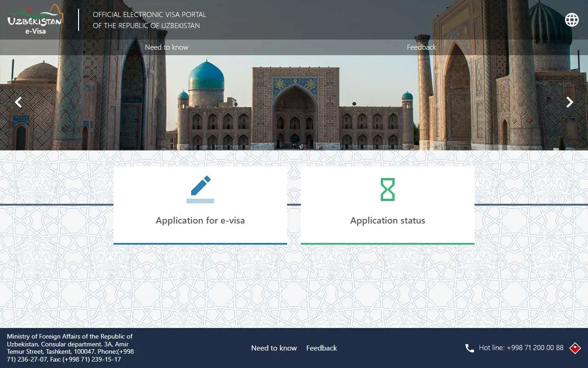Click the pencil icon for e-visa application
Image resolution: width=588 pixels, height=368 pixels.
pyautogui.click(x=200, y=189)
